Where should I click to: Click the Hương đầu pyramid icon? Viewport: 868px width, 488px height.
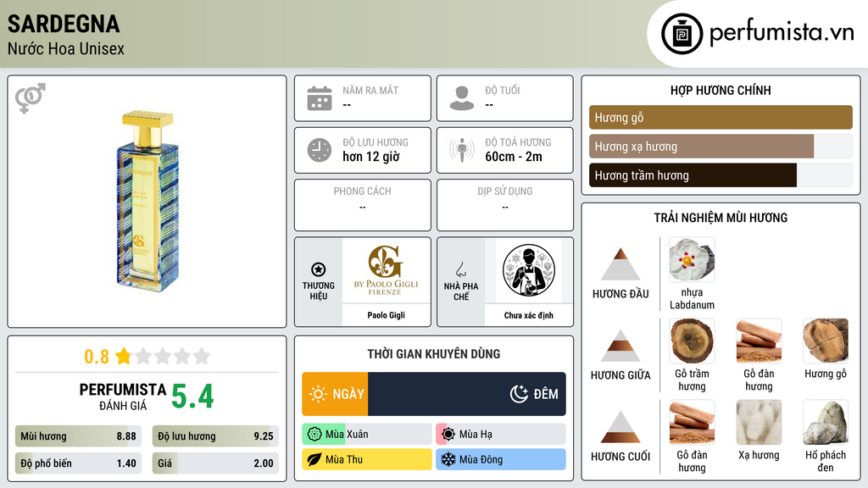620,264
